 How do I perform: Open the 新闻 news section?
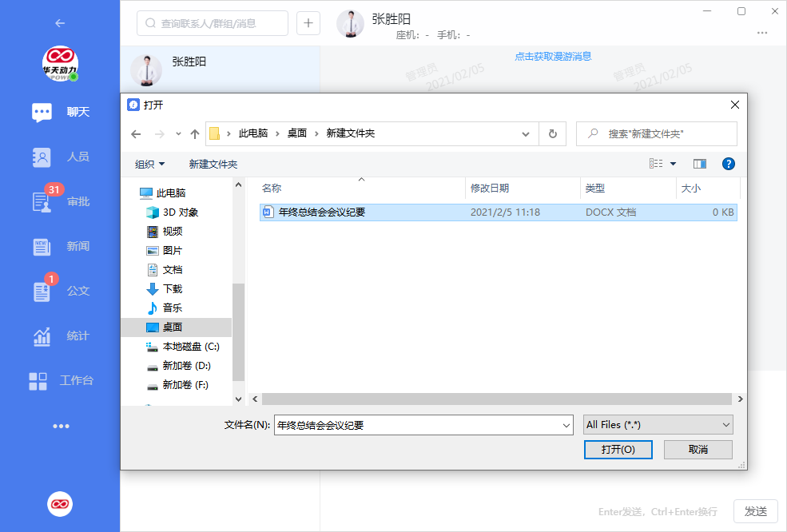[60, 246]
